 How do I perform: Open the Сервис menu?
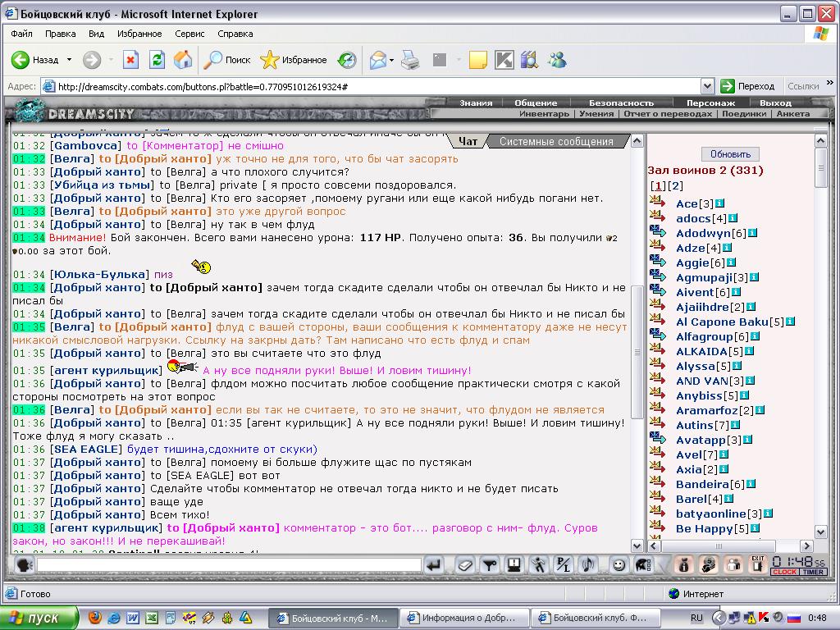(x=189, y=34)
